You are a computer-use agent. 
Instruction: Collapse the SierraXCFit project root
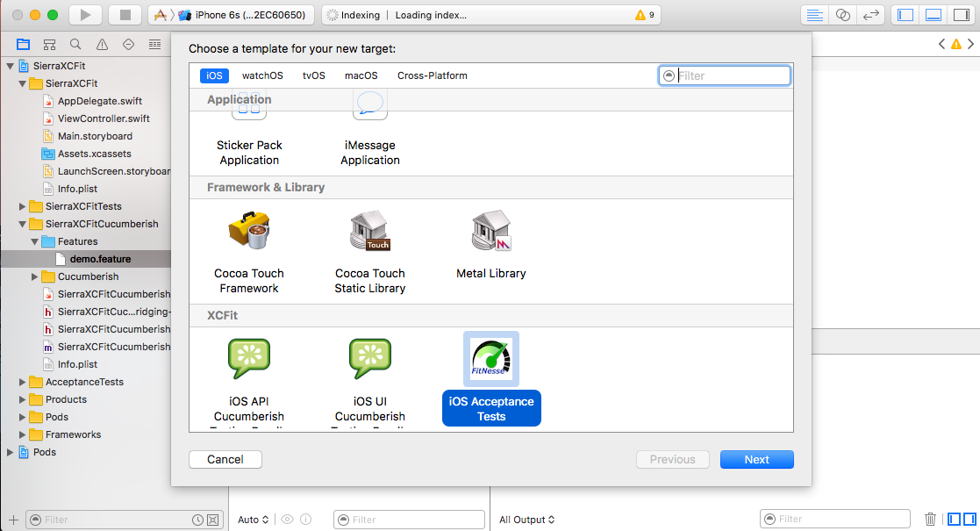coord(10,66)
